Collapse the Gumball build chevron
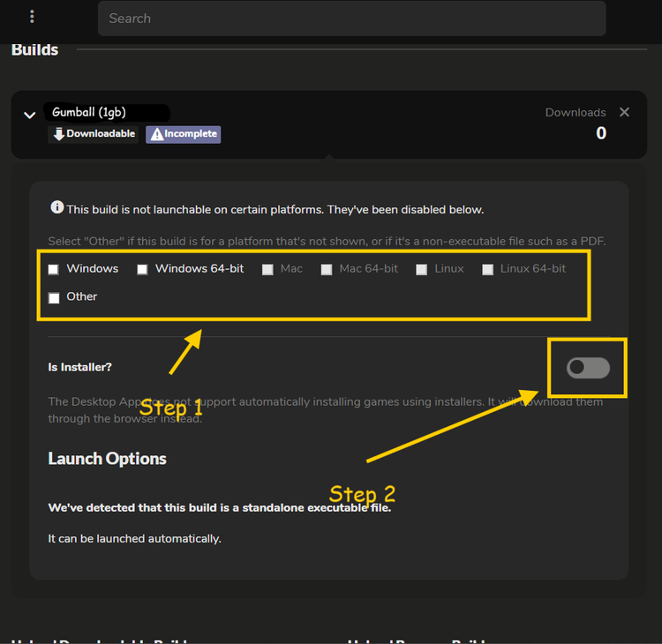Viewport: 662px width, 644px height. (x=29, y=116)
